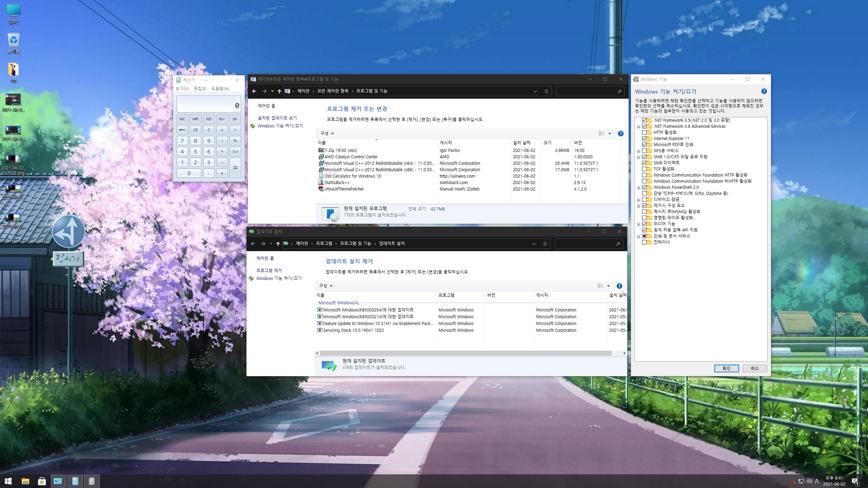Expand 디바이스 잠금 tree node
The image size is (868, 488).
pos(638,200)
